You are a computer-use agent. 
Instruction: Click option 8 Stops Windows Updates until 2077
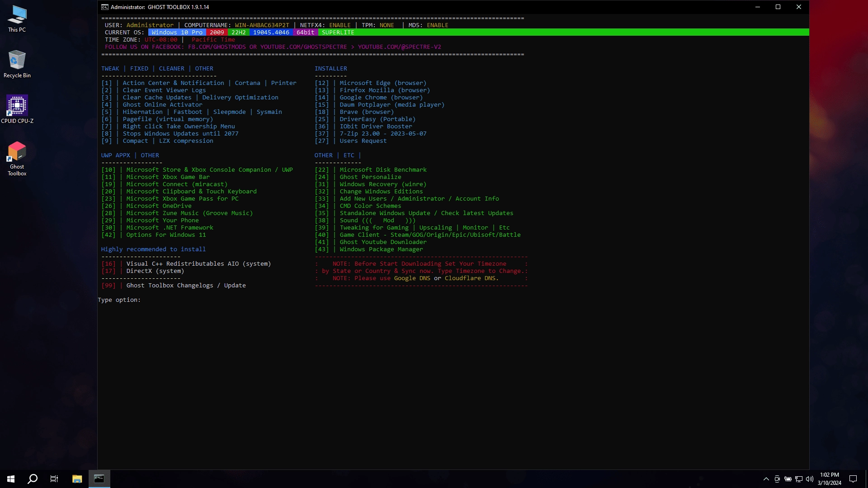point(170,134)
